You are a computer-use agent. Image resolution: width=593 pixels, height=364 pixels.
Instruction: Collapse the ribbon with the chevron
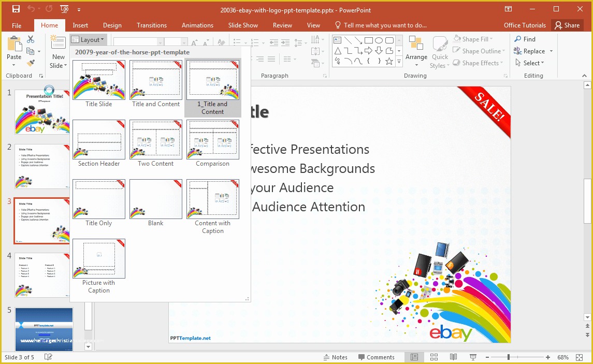[x=584, y=76]
